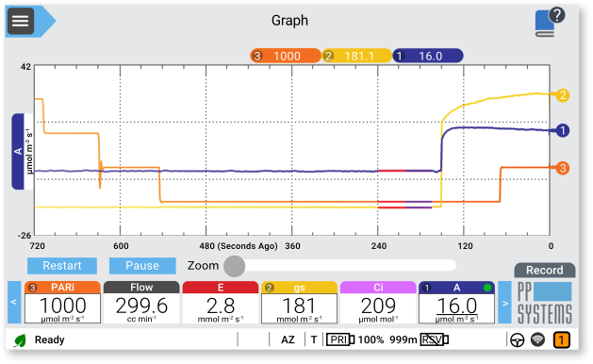Click the Wi-Fi status icon

click(537, 339)
